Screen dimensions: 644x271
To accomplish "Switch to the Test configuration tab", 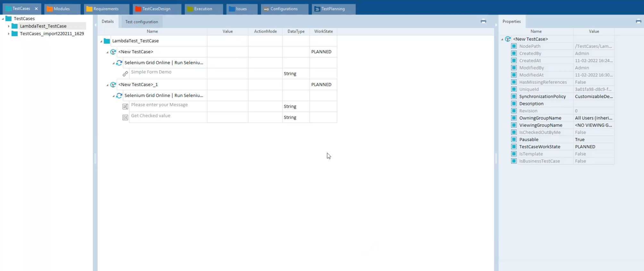I will (142, 22).
